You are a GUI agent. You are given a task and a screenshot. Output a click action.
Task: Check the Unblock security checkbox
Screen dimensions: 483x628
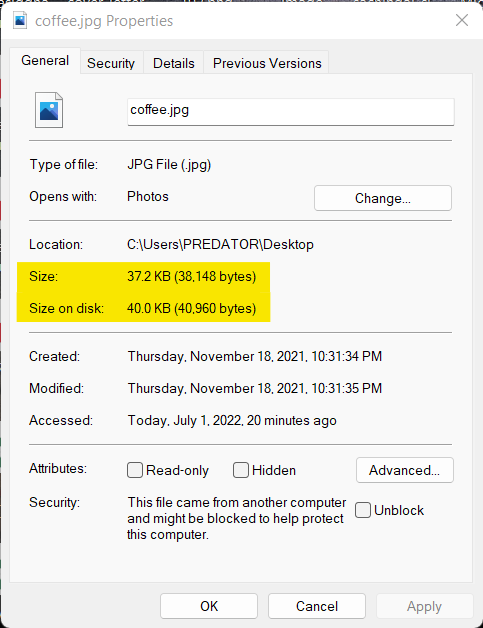pos(363,510)
